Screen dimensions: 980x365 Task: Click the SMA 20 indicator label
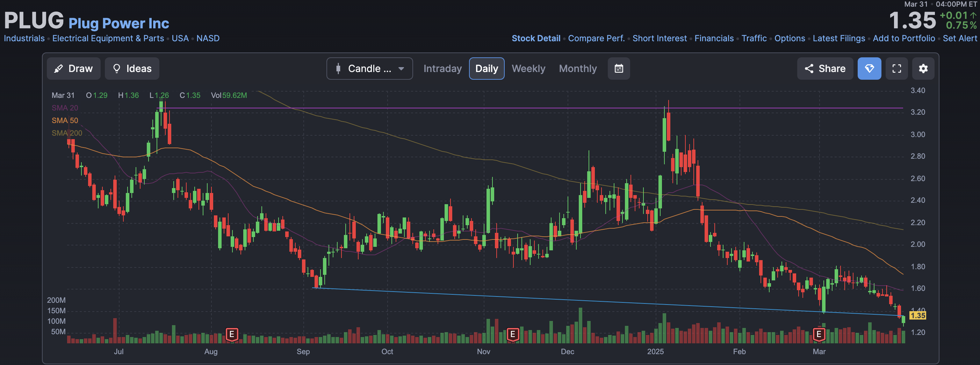(x=65, y=108)
